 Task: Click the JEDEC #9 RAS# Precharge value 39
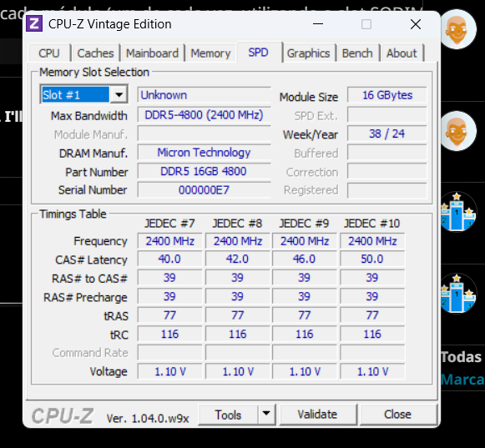tap(305, 296)
